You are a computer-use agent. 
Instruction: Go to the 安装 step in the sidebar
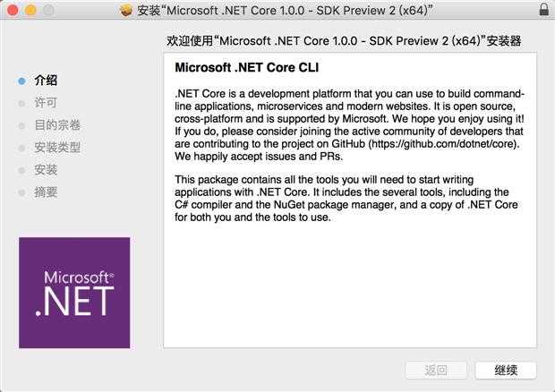[46, 170]
